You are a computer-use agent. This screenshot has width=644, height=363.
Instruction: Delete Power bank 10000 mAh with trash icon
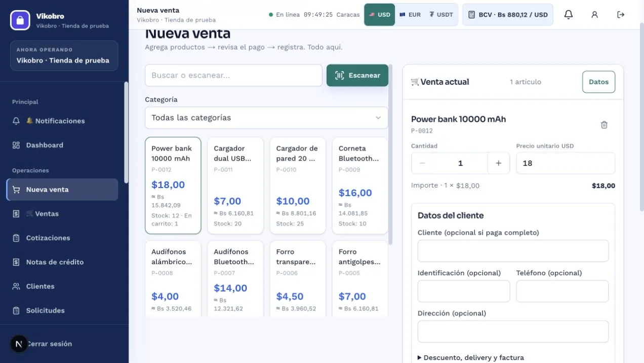point(604,125)
